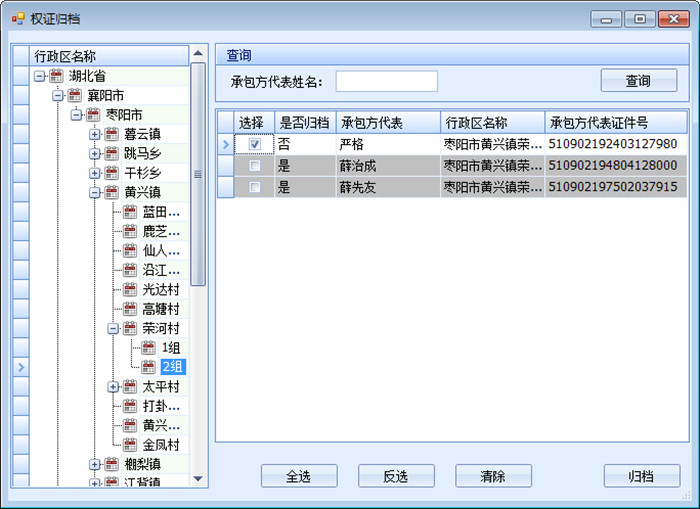700x509 pixels.
Task: Click the icon of 光达村 node
Action: tap(130, 289)
